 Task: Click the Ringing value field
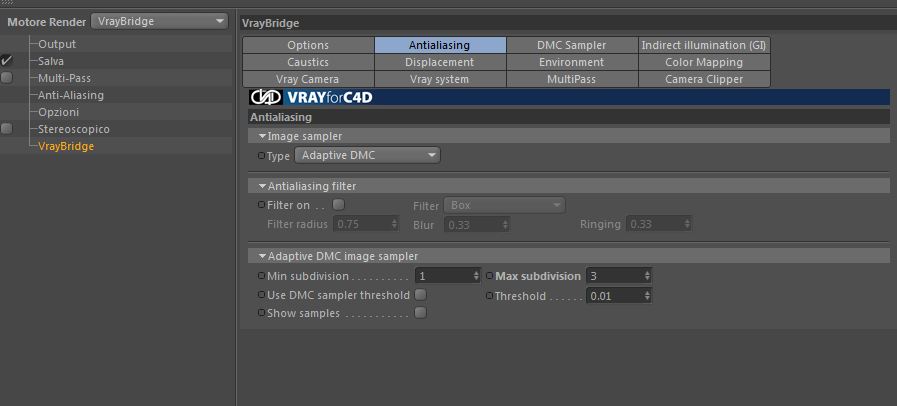pos(654,225)
